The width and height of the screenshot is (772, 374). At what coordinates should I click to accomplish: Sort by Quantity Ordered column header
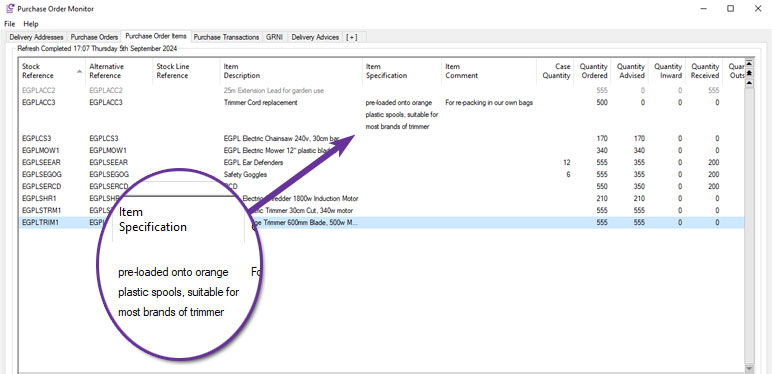(x=592, y=71)
